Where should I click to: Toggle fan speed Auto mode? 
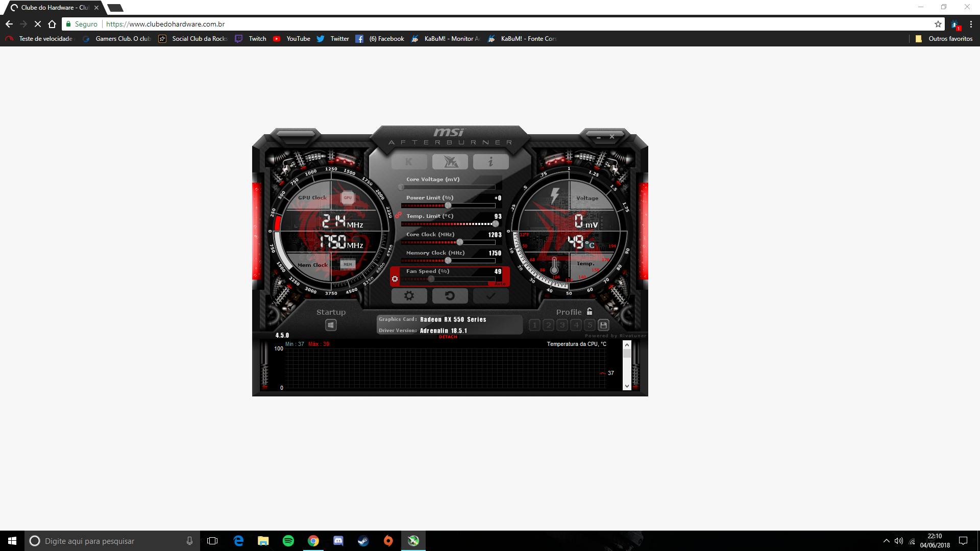[500, 284]
